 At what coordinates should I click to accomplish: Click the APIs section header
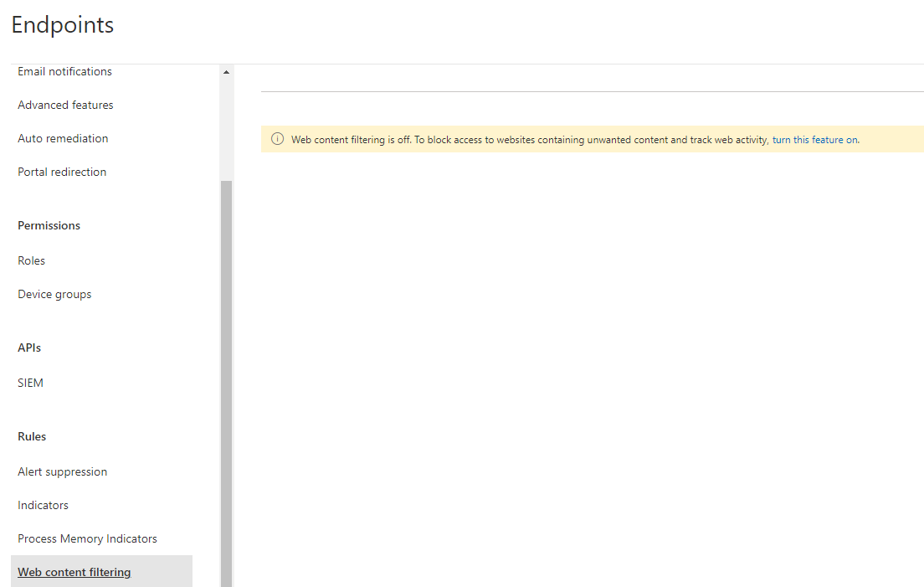(29, 348)
